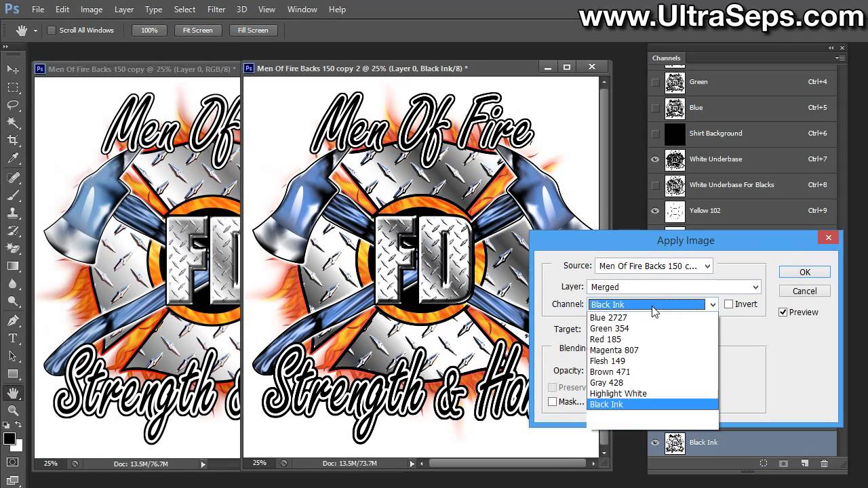Select the Move tool

tap(12, 69)
